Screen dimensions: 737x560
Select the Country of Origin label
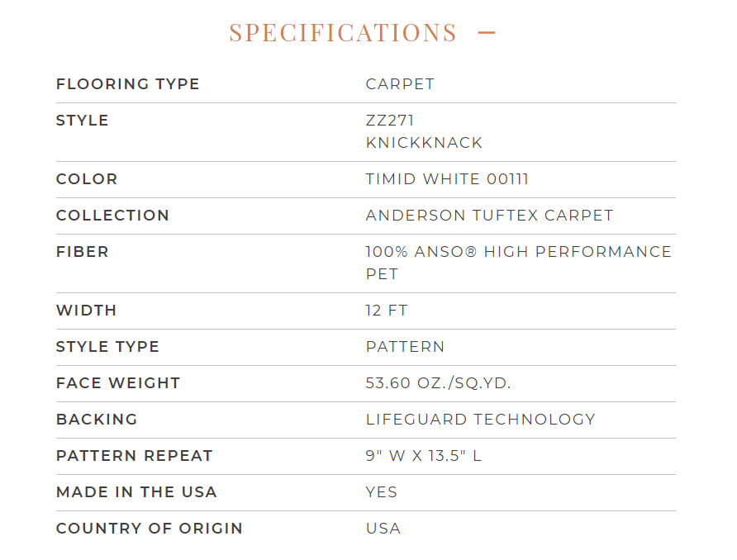pyautogui.click(x=150, y=528)
